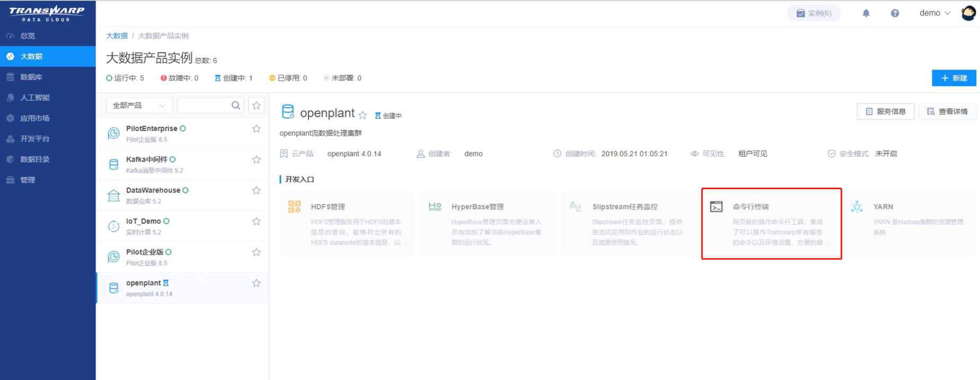Click the 已停用: 0 status filter

pos(288,78)
